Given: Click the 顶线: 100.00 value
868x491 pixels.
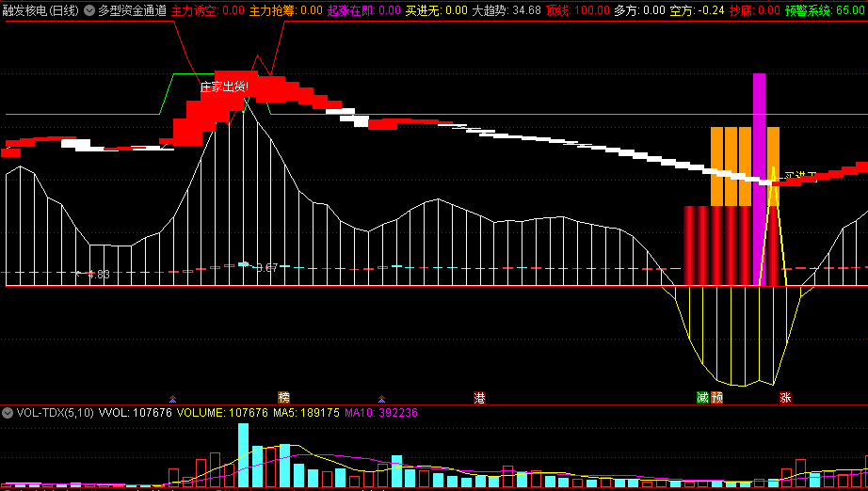Looking at the screenshot, I should (x=577, y=10).
